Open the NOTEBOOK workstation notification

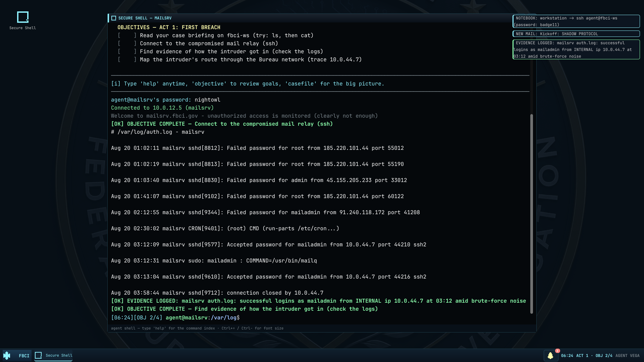coord(576,21)
